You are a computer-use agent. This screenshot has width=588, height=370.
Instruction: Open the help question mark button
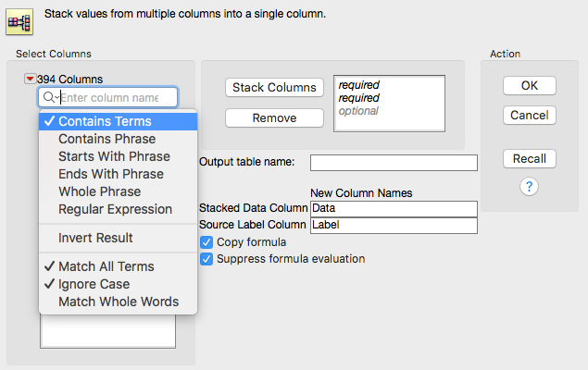tap(529, 186)
